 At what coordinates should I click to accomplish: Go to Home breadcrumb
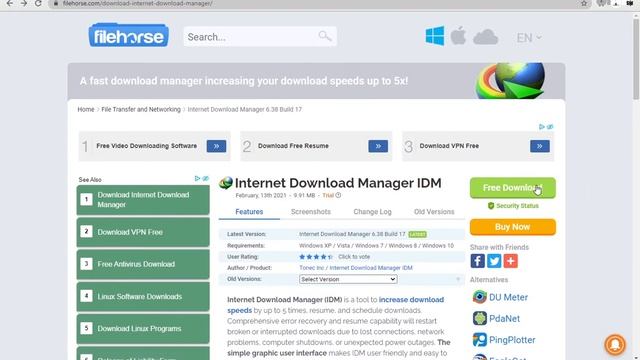(x=86, y=109)
